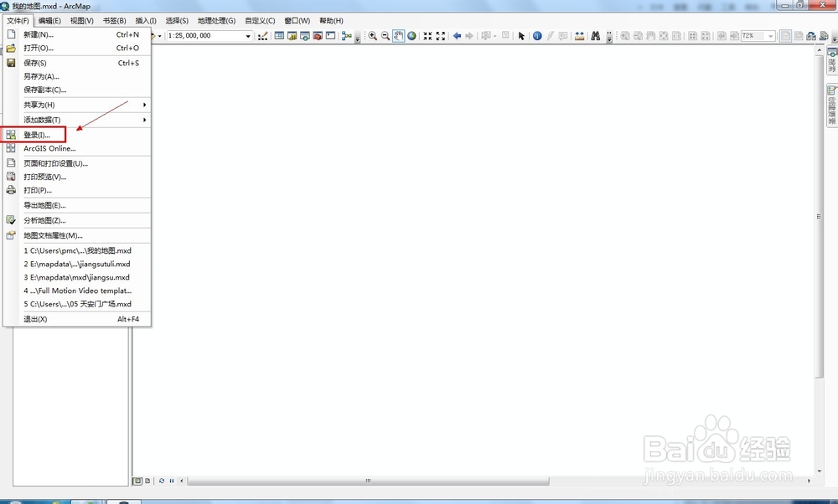
Task: Open the 插入(I) menu
Action: coord(145,20)
